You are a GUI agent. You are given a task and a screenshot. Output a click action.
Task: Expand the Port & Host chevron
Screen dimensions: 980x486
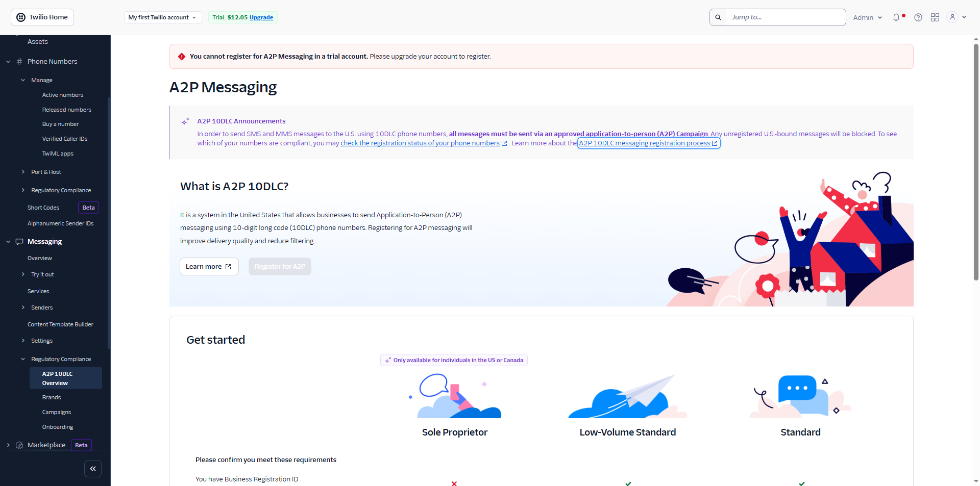(x=23, y=172)
